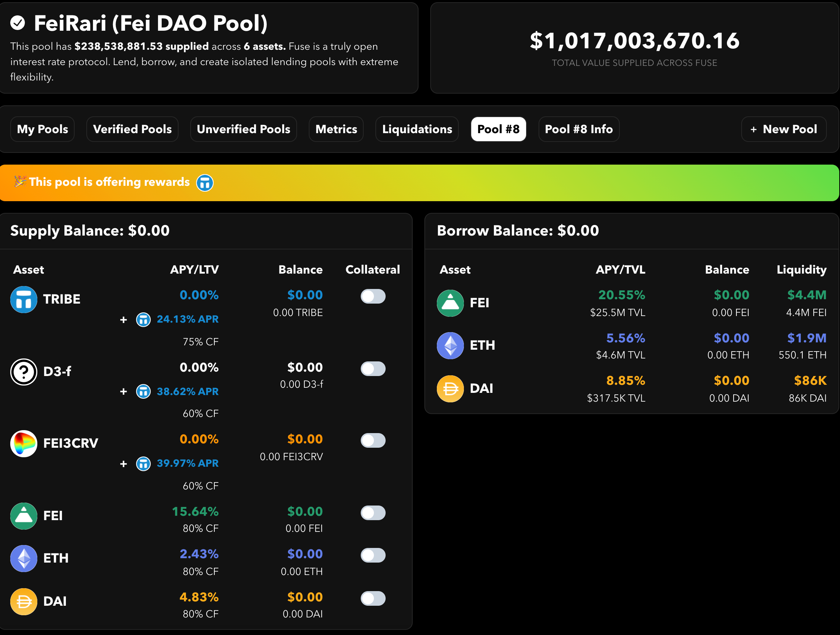Turn on ETH collateral switch

(x=372, y=555)
